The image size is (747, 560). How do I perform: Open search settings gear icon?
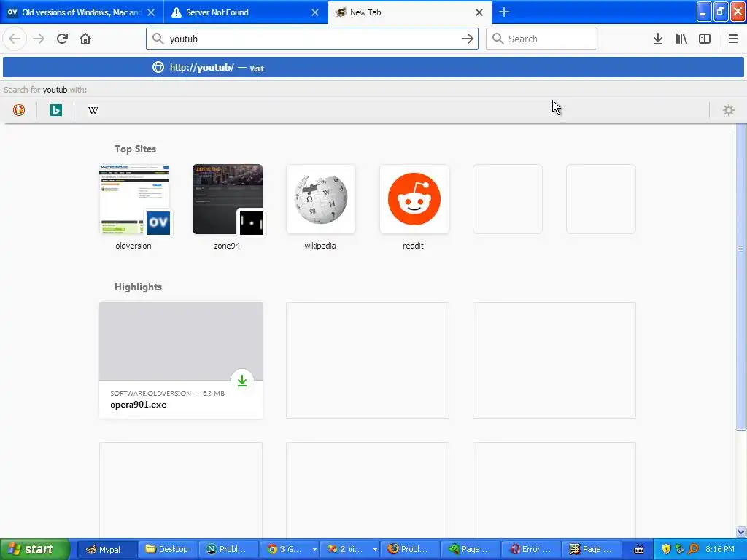pos(729,110)
